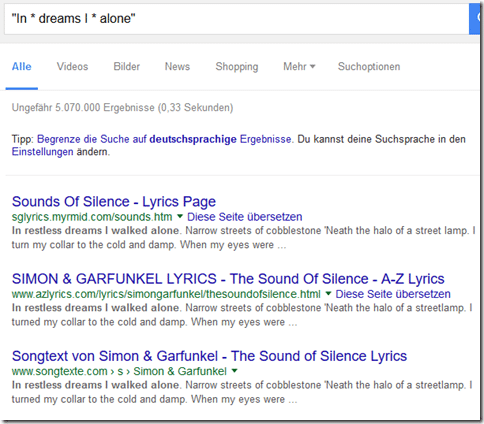Select the Alle tab
The height and width of the screenshot is (424, 484).
pos(22,67)
